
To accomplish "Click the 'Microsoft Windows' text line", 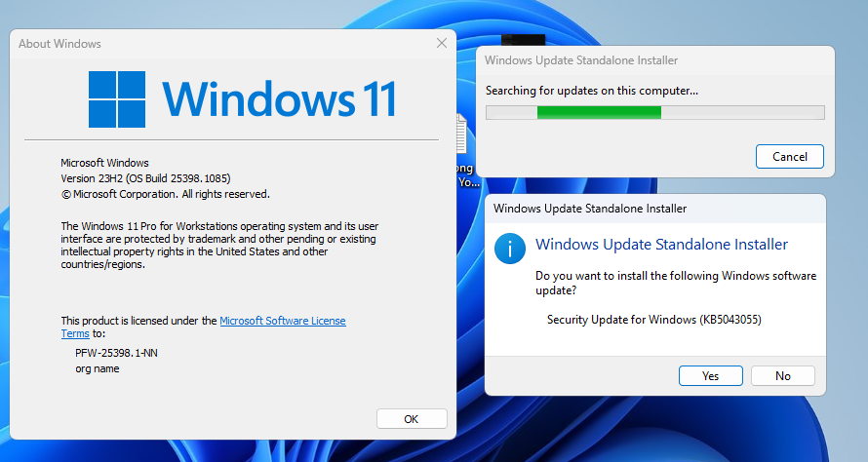I will 104,163.
